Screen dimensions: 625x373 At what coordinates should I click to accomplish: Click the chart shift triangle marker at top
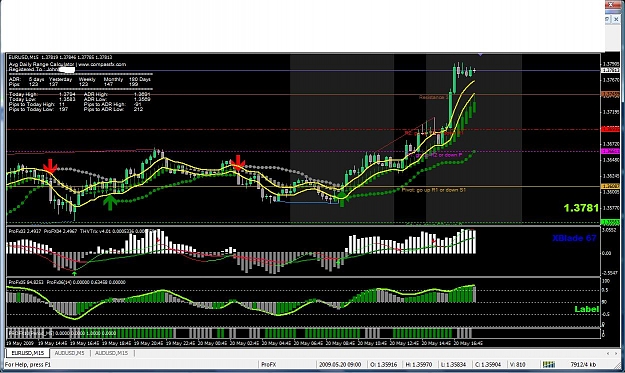[x=480, y=54]
